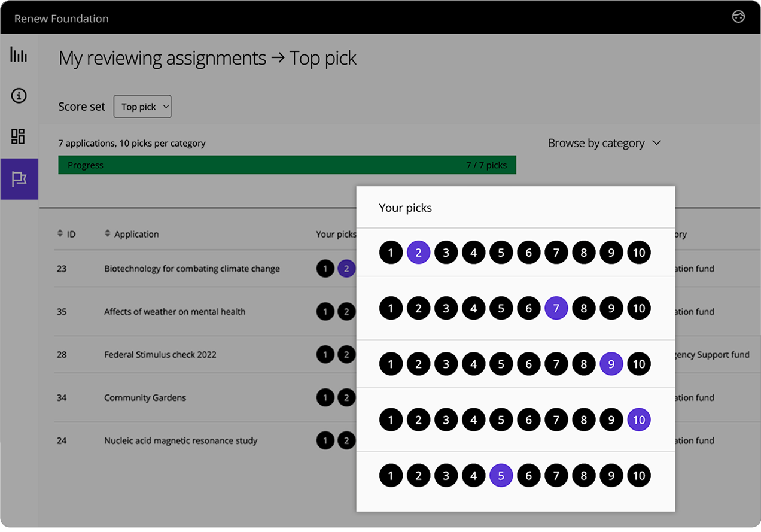Image resolution: width=761 pixels, height=532 pixels.
Task: Sort by Application column arrows icon
Action: pos(108,233)
